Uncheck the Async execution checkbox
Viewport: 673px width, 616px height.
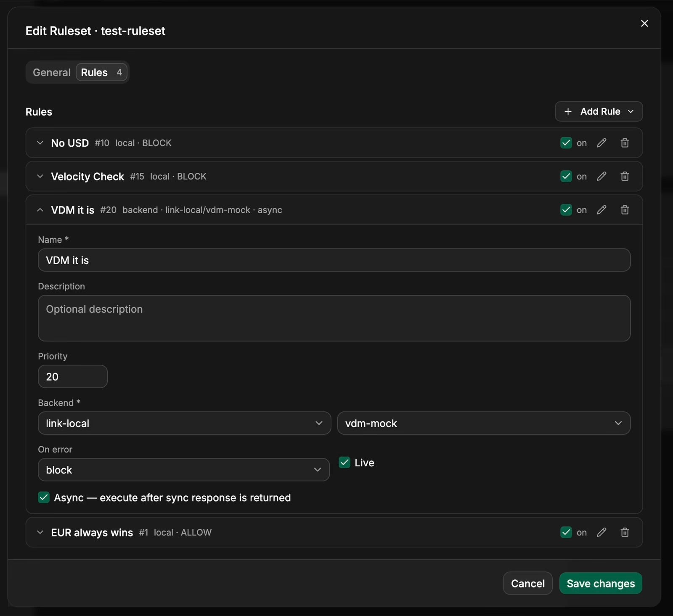(x=44, y=497)
